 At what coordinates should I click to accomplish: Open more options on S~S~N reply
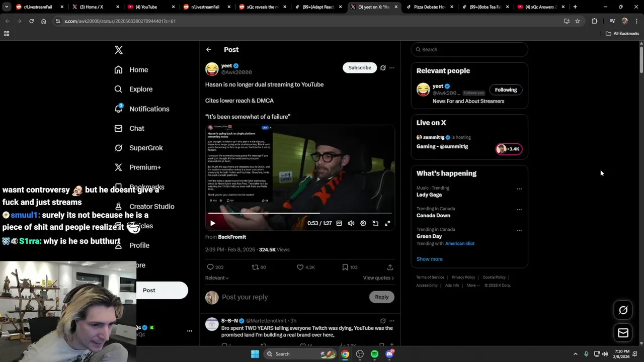click(x=392, y=321)
